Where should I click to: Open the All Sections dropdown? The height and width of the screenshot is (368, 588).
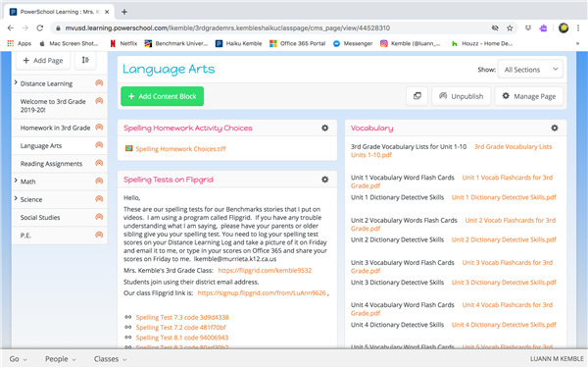[x=530, y=70]
